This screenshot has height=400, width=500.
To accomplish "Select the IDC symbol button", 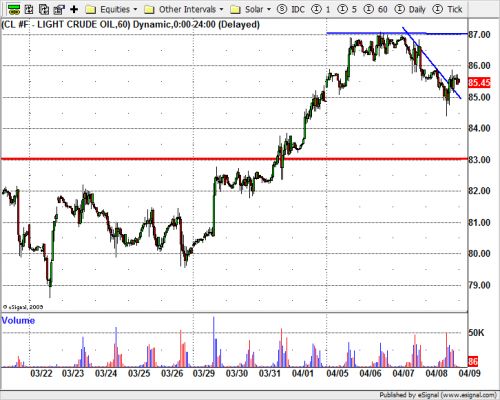I will pyautogui.click(x=291, y=9).
